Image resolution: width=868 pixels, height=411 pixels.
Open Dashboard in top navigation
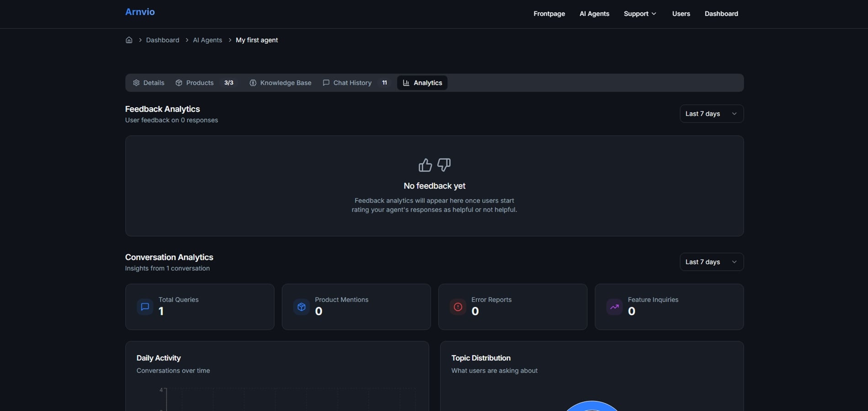click(721, 14)
